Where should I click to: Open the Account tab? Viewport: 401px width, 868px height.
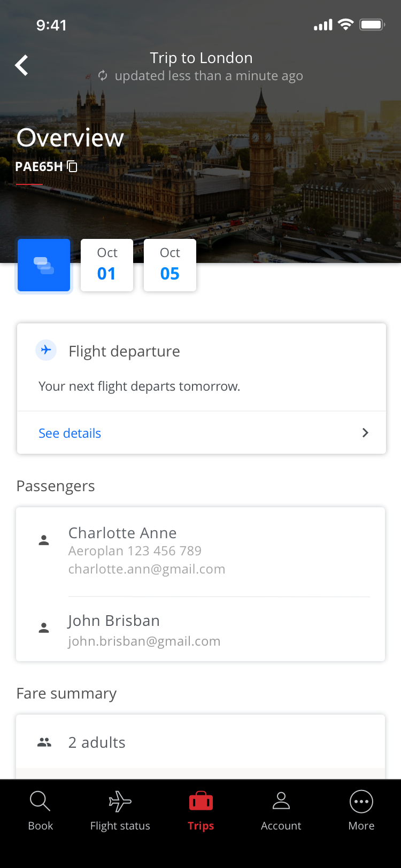[x=281, y=810]
